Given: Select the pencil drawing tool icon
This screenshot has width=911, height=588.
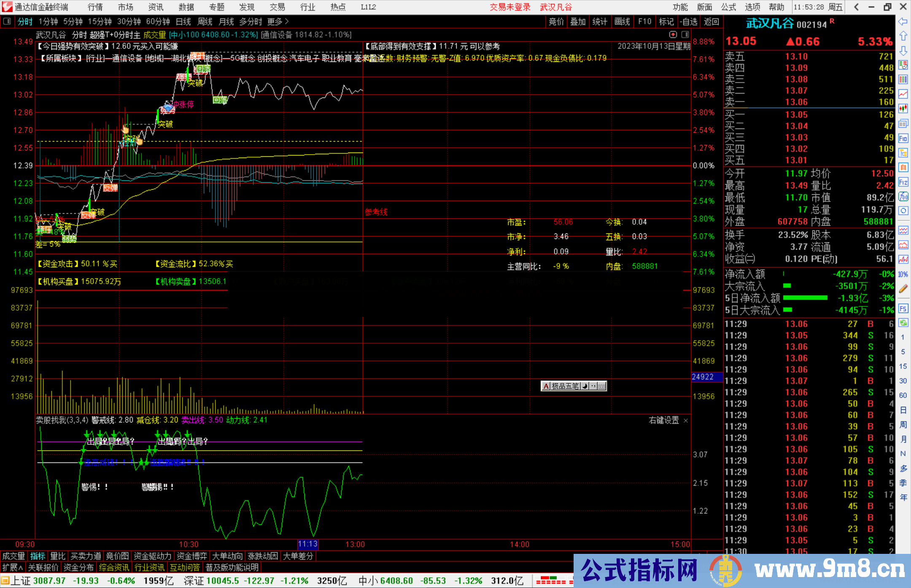Looking at the screenshot, I should coord(903,289).
